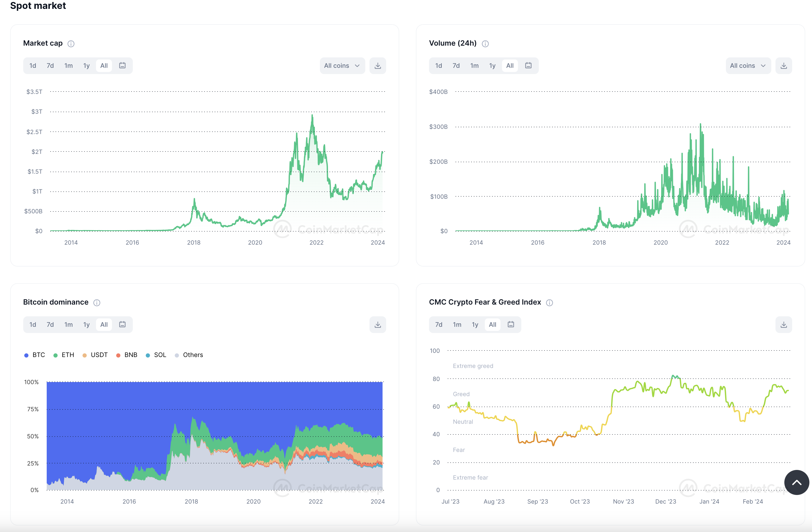Open the Market cap custom date calendar

(122, 65)
